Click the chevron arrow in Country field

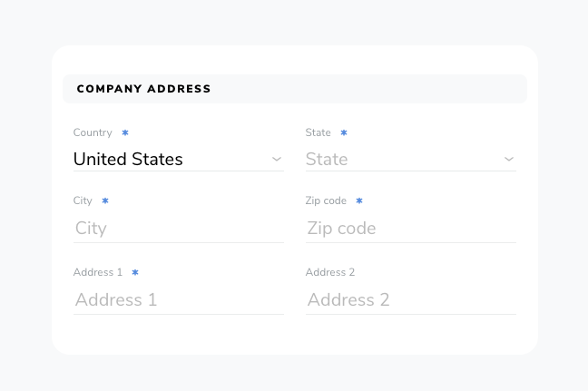277,160
